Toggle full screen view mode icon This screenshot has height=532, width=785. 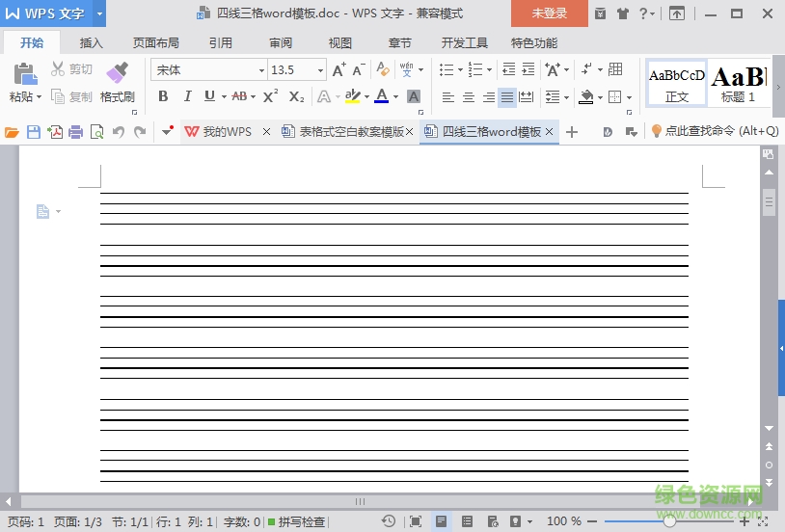pos(416,521)
